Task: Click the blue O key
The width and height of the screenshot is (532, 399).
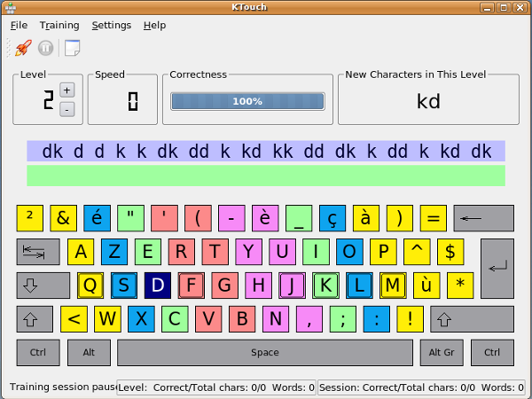Action: pos(349,252)
